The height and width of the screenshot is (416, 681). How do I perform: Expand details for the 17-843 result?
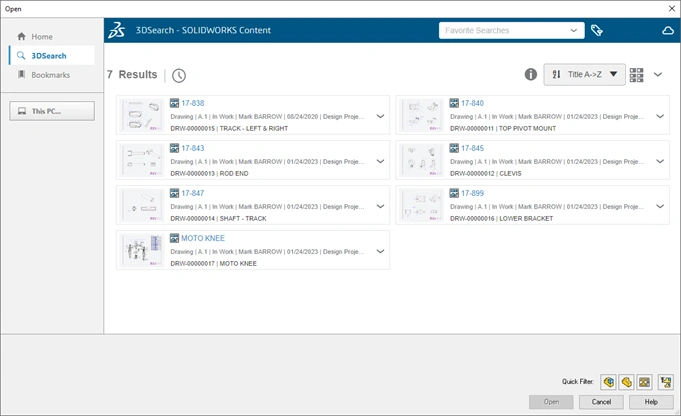(x=380, y=162)
